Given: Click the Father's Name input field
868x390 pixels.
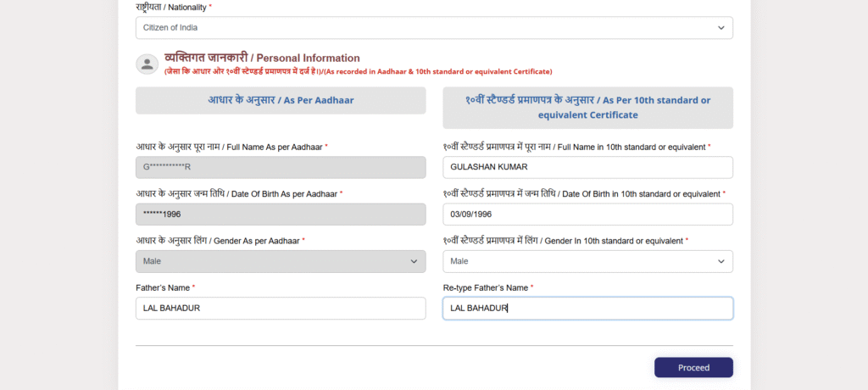Looking at the screenshot, I should (x=281, y=308).
